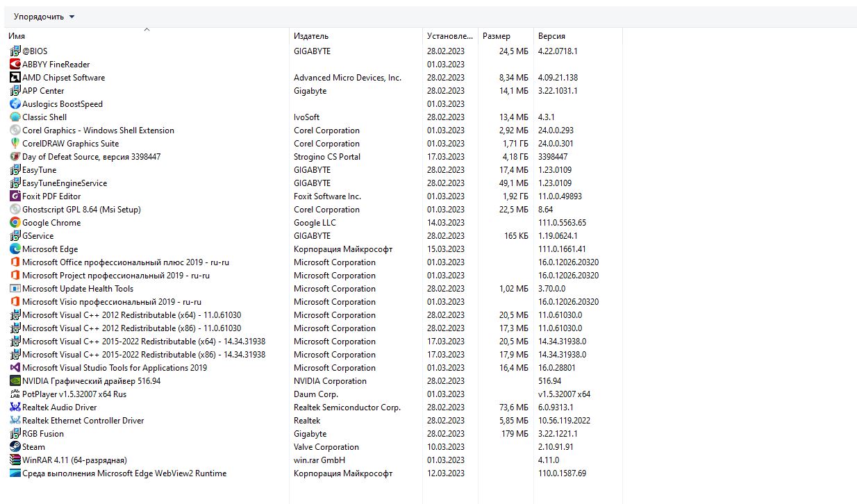
Task: Click the 165 КБ size value
Action: pos(516,236)
